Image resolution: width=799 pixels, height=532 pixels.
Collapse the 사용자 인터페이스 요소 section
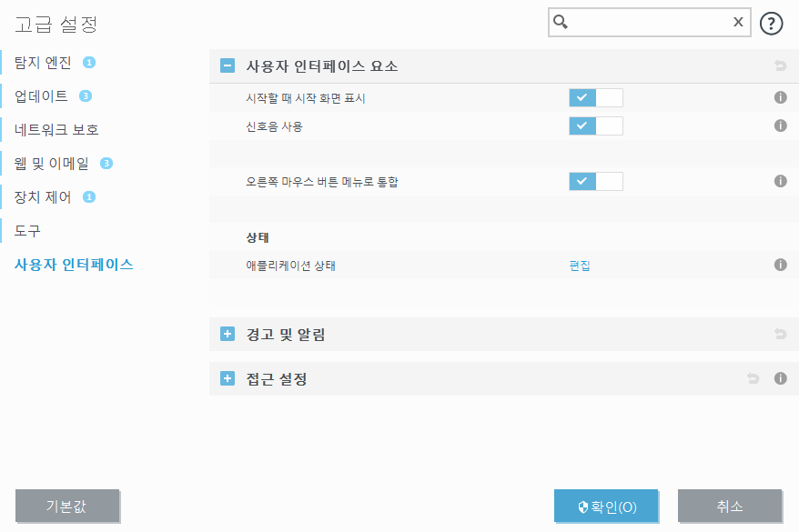click(227, 65)
